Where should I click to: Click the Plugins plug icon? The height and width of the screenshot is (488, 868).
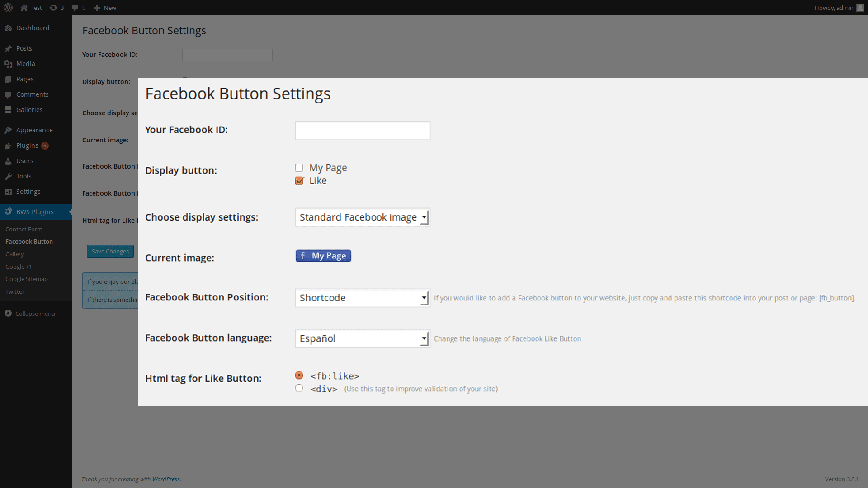click(x=8, y=145)
